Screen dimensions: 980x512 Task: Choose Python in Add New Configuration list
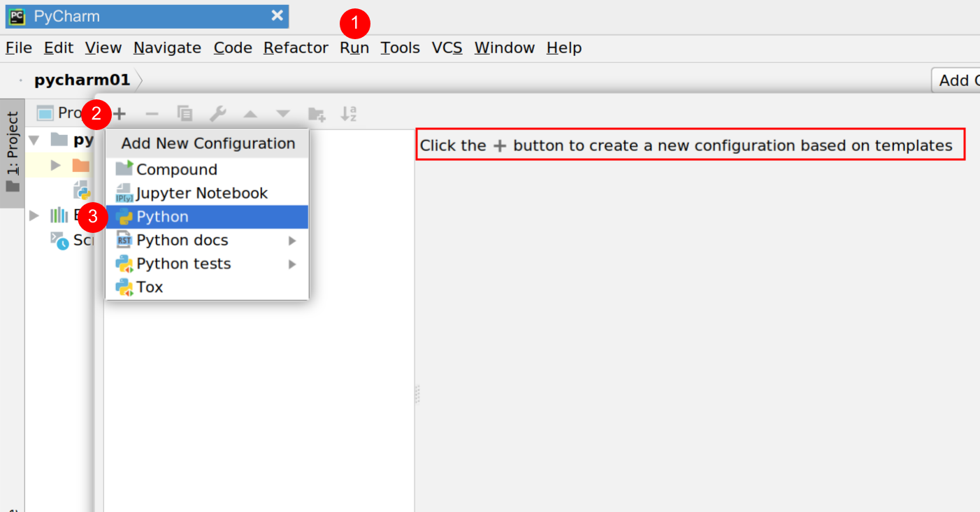207,217
